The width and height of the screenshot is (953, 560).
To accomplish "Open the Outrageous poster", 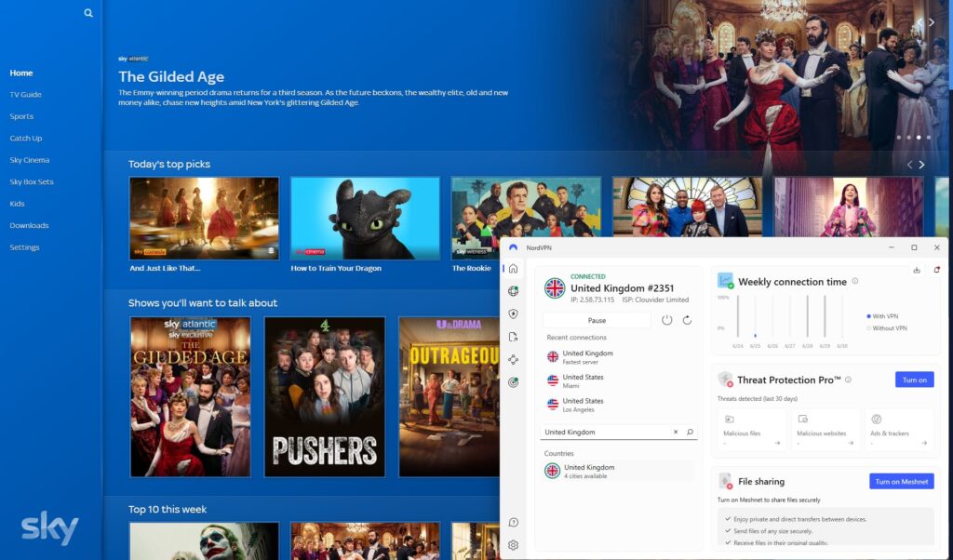I will pos(450,396).
